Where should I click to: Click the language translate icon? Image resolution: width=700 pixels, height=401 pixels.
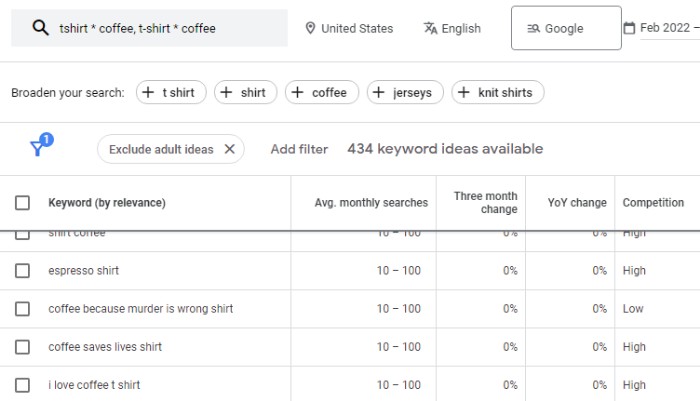coord(430,28)
